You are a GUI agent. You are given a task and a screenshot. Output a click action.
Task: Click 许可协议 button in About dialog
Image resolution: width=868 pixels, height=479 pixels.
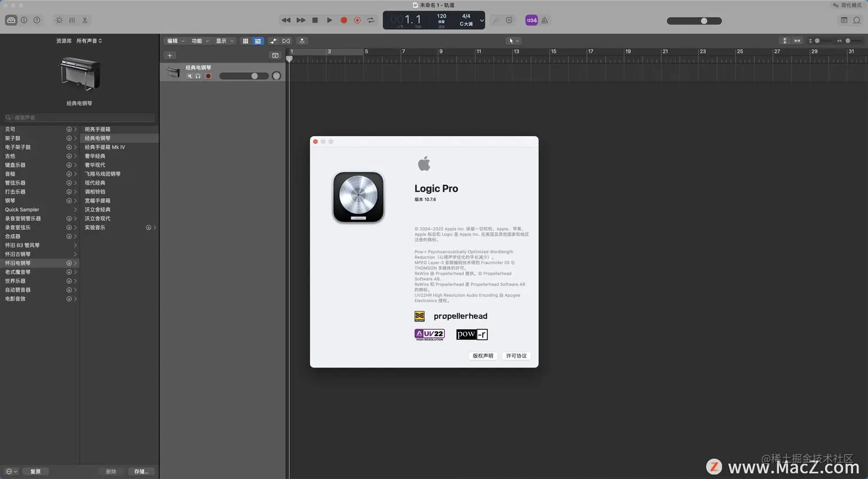(x=516, y=356)
